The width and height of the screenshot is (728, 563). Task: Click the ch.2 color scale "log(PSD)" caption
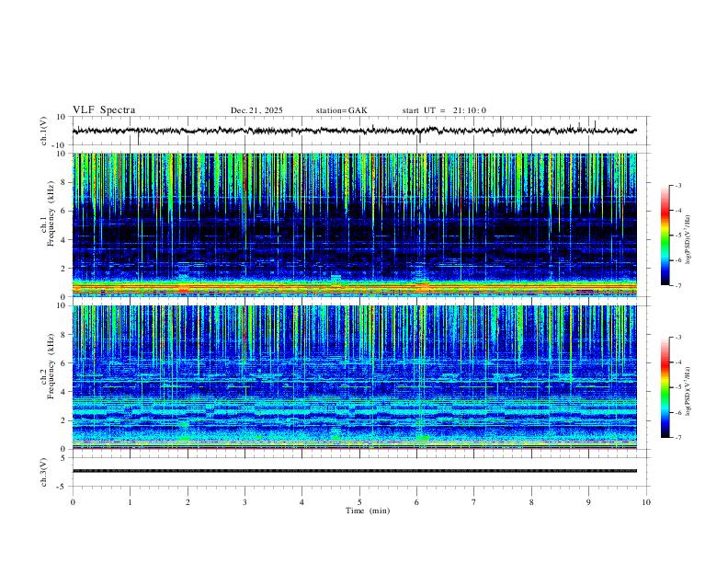tap(688, 391)
